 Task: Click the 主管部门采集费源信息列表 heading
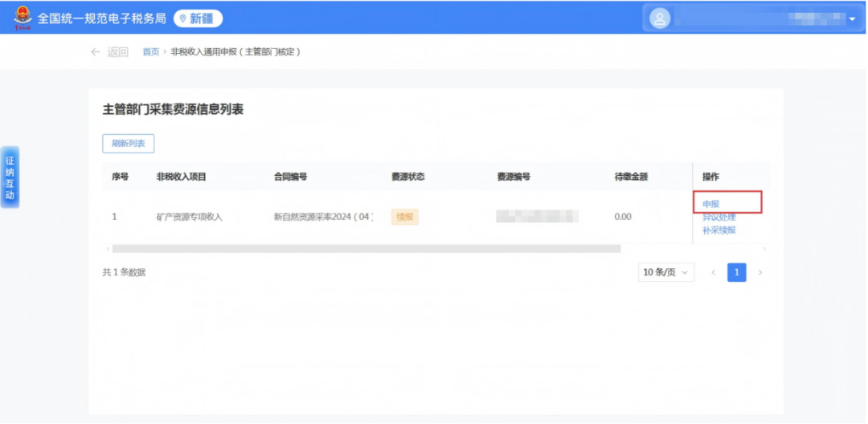[174, 109]
